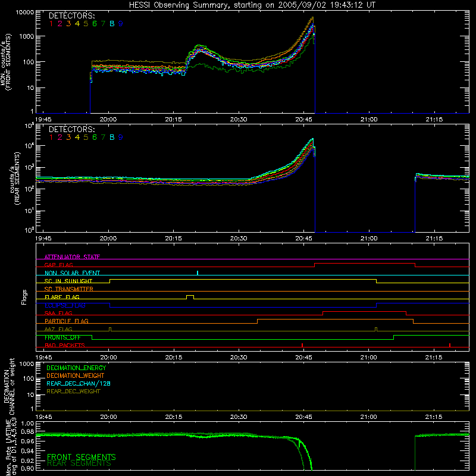Click the NON_SOLAR_EVENT flag label

coord(72,273)
